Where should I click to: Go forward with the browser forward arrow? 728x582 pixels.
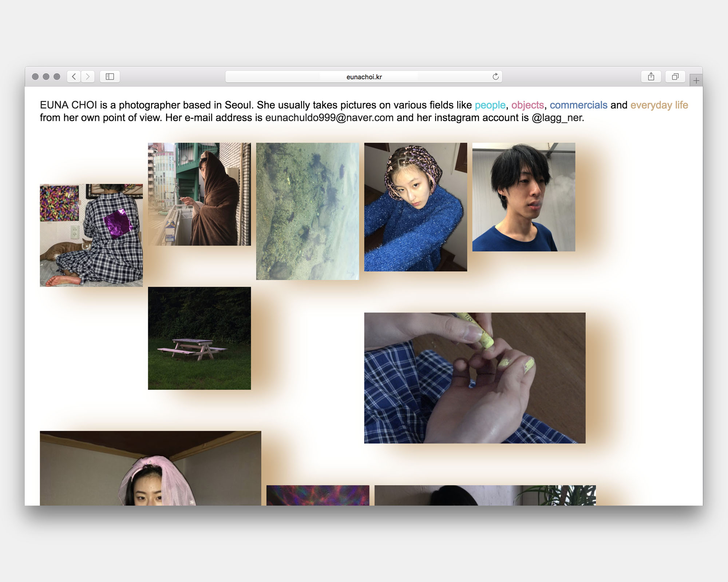pyautogui.click(x=88, y=76)
